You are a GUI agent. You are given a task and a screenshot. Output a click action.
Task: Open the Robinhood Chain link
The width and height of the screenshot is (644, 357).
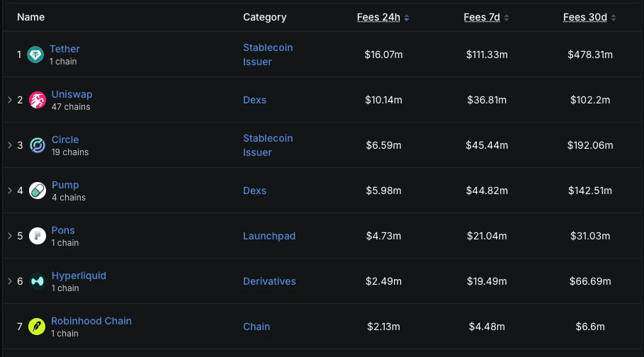pos(91,321)
